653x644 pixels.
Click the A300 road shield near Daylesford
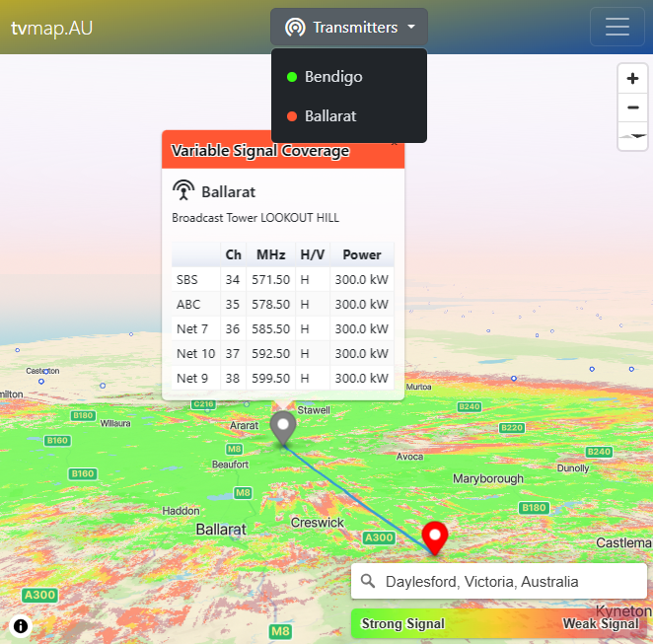point(379,537)
